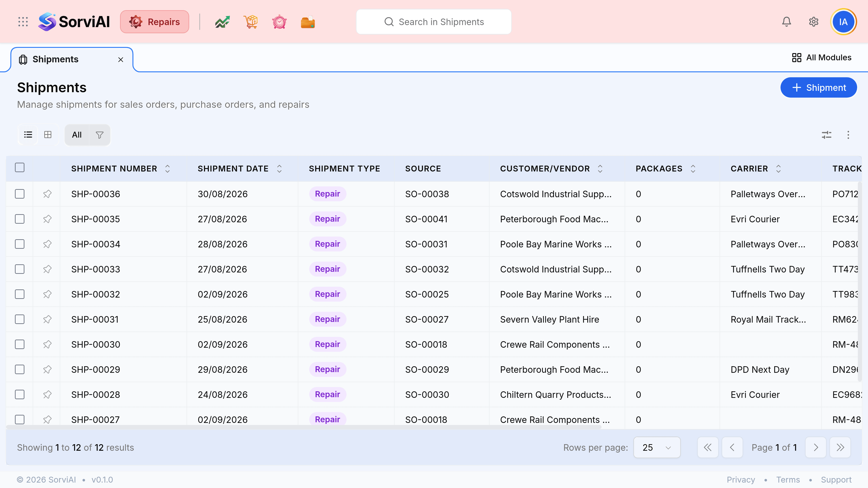
Task: Pin shipment SHP-00035
Action: point(47,219)
